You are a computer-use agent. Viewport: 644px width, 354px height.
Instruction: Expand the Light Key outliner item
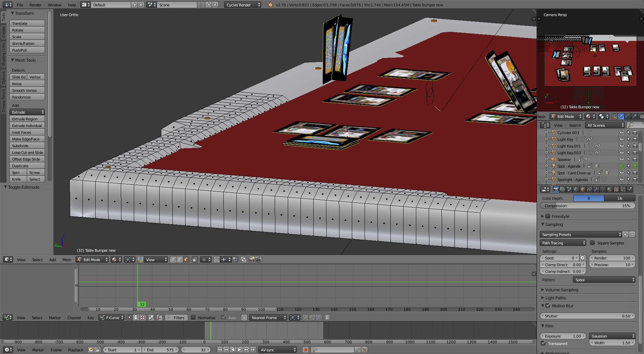(546, 139)
